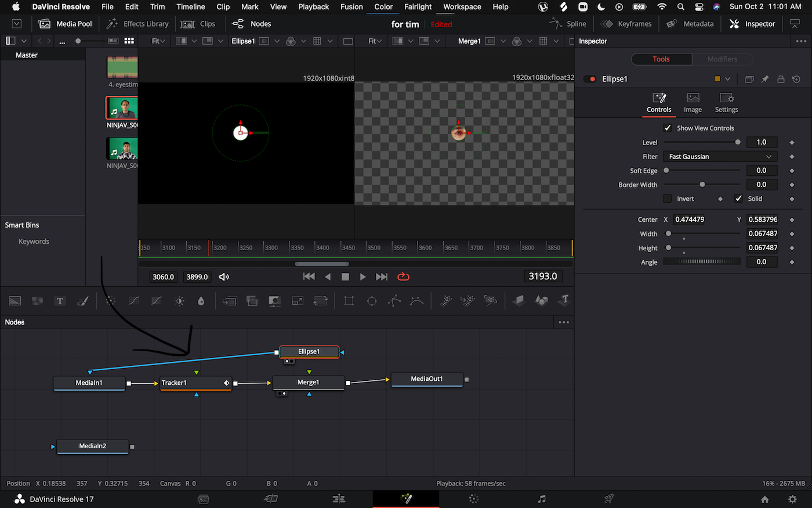This screenshot has width=812, height=508.
Task: Add a Background node from toolbar
Action: click(x=15, y=301)
